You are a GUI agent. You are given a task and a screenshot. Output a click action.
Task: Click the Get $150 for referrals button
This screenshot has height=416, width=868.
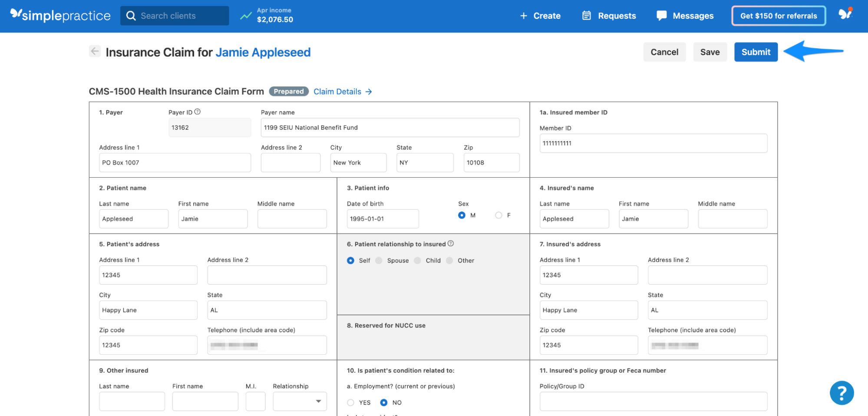point(778,15)
